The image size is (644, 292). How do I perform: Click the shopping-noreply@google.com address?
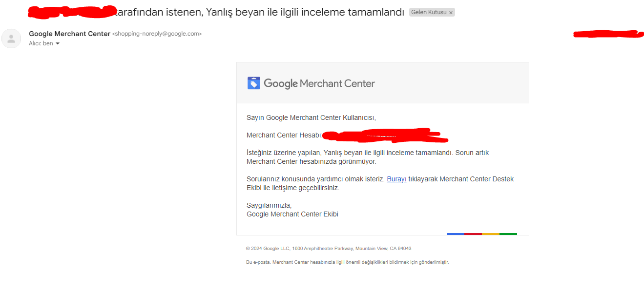coord(157,34)
